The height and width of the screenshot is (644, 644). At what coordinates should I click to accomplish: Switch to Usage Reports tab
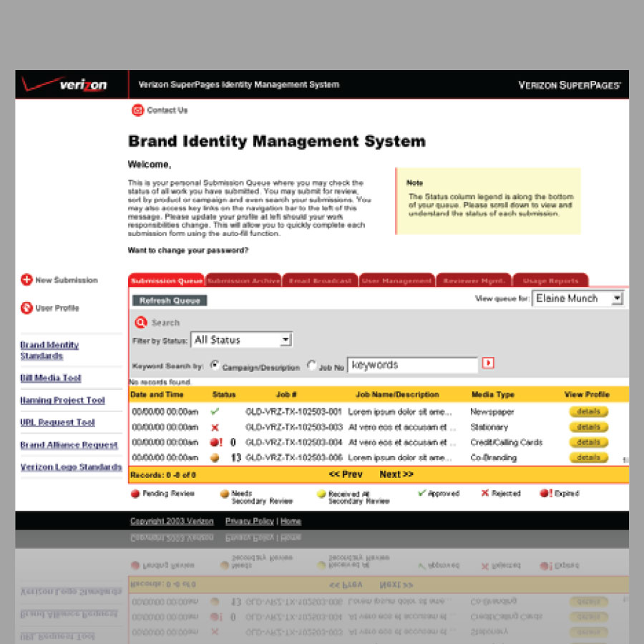pyautogui.click(x=551, y=280)
